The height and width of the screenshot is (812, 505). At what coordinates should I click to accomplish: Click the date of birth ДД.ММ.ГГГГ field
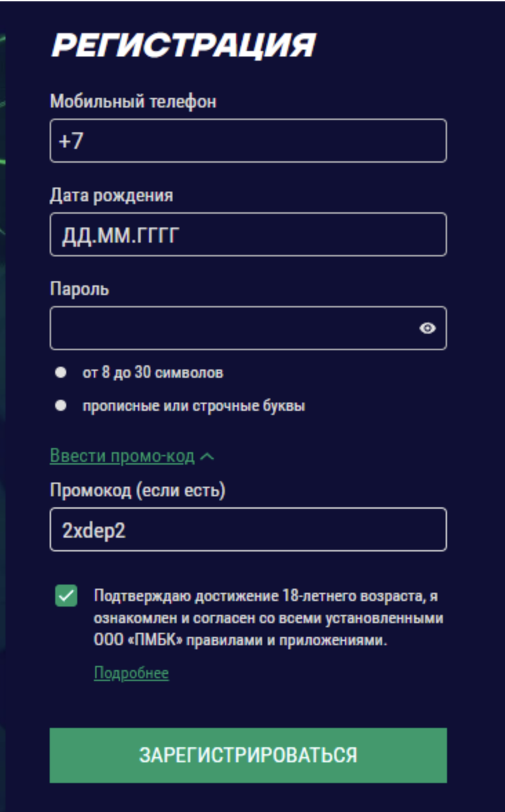(x=248, y=235)
